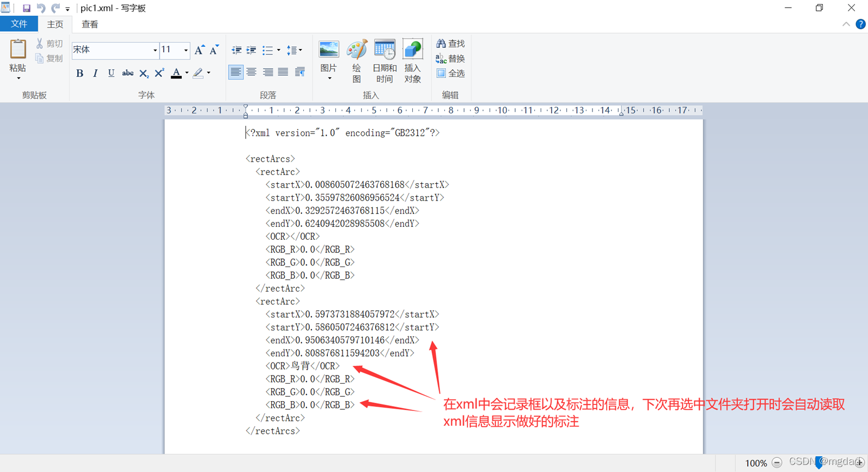Screen dimensions: 868x472
Task: Toggle italic formatting
Action: pyautogui.click(x=95, y=73)
